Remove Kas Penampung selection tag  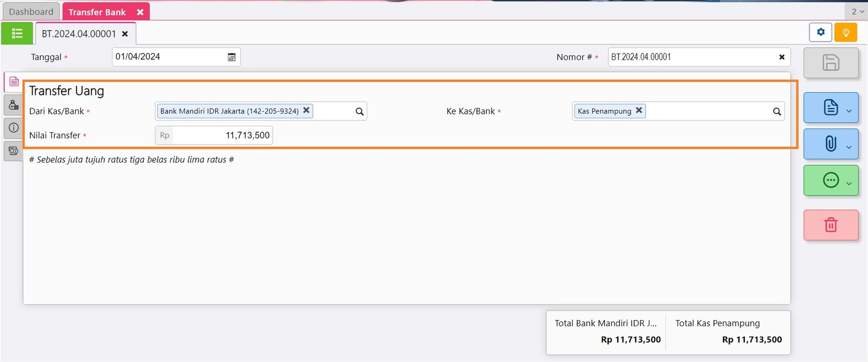point(639,110)
